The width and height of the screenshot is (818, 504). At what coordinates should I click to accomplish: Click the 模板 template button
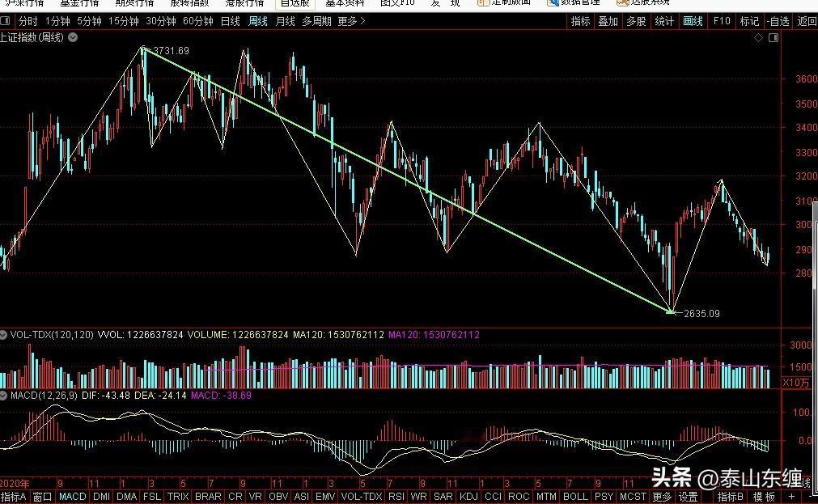tap(763, 497)
